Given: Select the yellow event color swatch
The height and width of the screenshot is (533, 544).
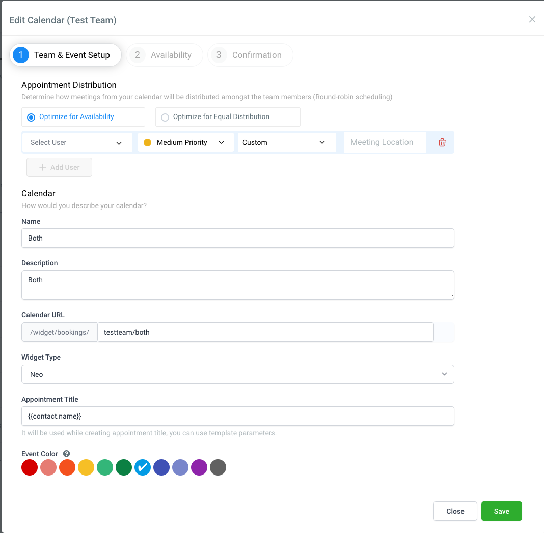Looking at the screenshot, I should click(86, 467).
